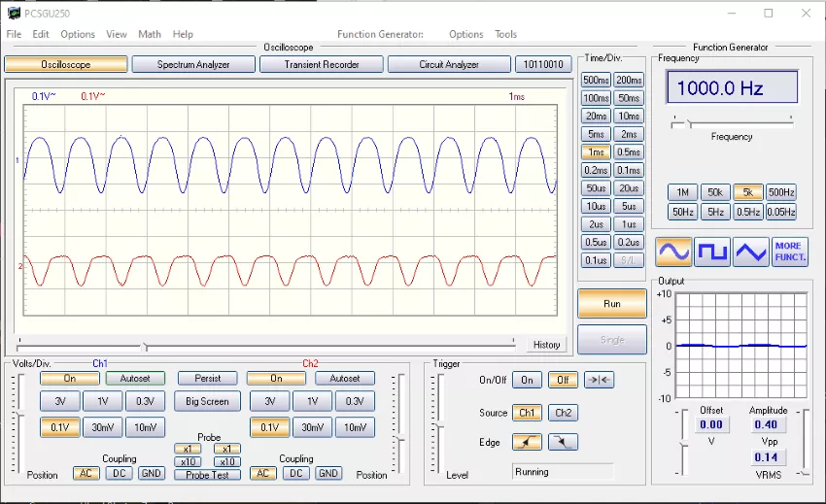
Task: Click the 1000.0 Hz frequency display
Action: [x=733, y=86]
